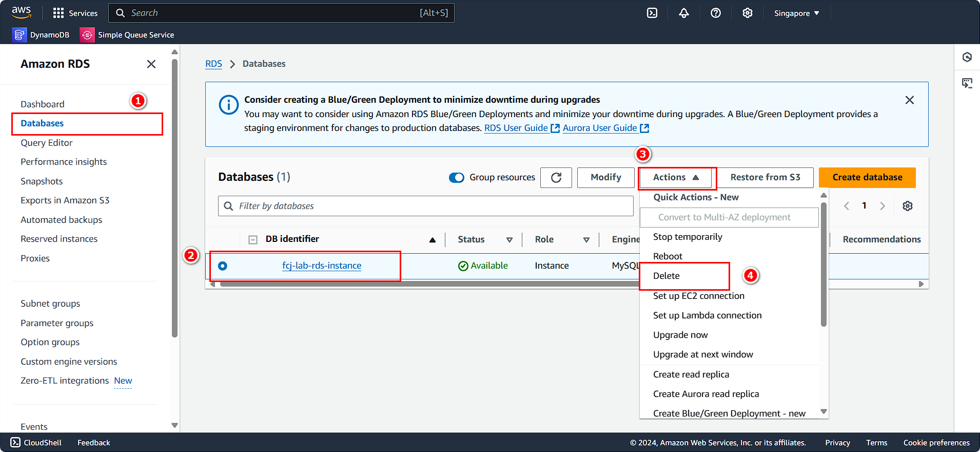
Task: Open table preferences gear icon
Action: coord(908,206)
